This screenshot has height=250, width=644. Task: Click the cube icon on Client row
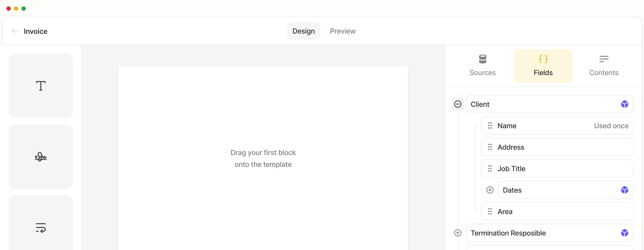pyautogui.click(x=625, y=104)
